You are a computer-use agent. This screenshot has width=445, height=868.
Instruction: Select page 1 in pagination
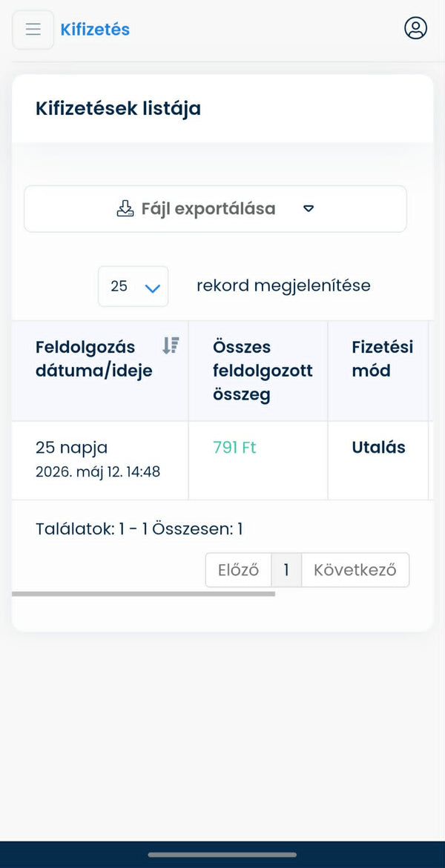[x=286, y=569]
